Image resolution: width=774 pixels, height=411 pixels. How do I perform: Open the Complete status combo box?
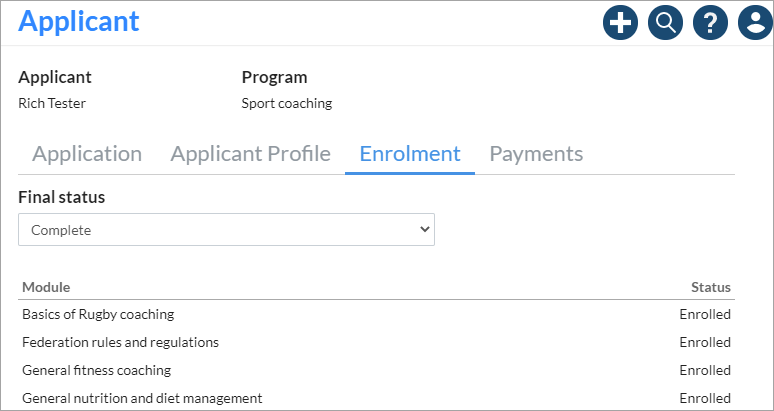227,229
